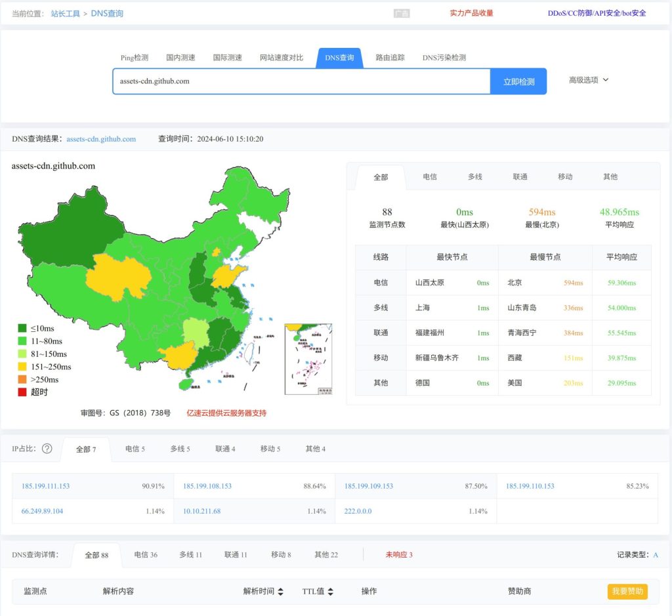Select DNS查询详情 tab 多线 11
The image size is (672, 616).
[x=191, y=555]
